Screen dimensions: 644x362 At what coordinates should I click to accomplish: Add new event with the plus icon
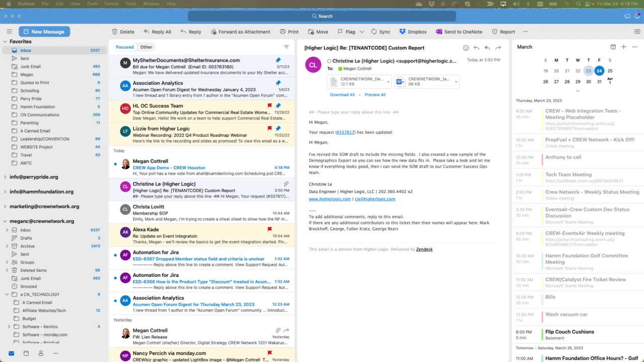[x=624, y=47]
